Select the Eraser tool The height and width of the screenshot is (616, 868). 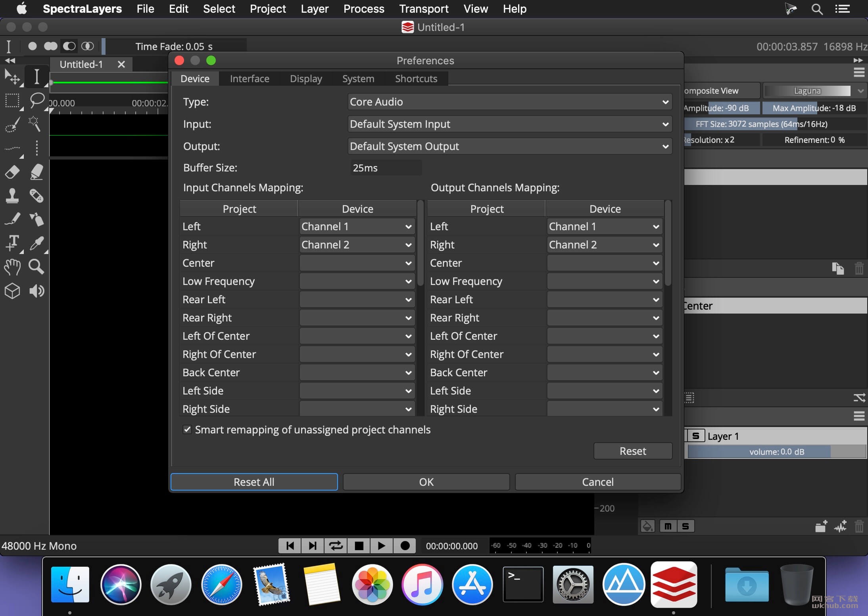12,172
